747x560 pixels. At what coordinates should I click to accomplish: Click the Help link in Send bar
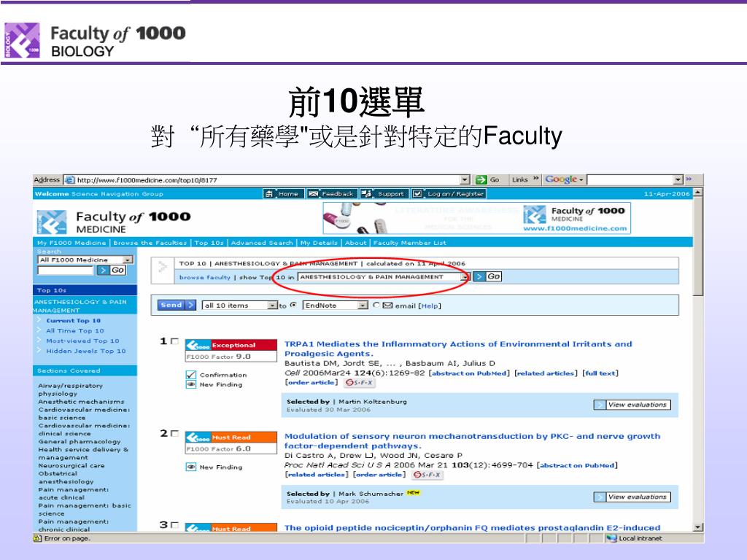429,306
